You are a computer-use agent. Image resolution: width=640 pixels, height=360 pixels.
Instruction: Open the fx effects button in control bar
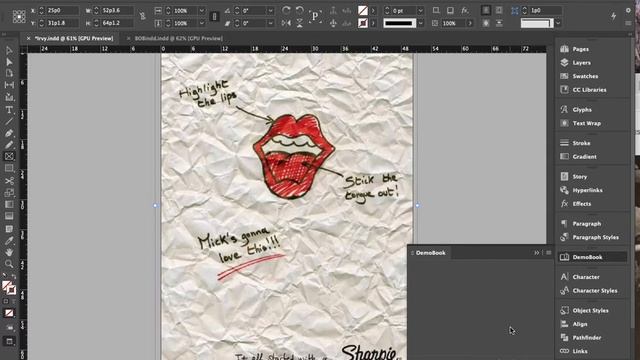click(464, 11)
